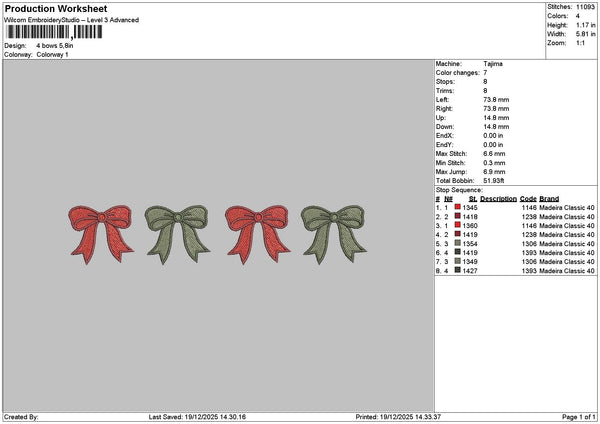Viewport: 600px width, 424px height.
Task: Select the green bow second from the left
Action: [x=178, y=234]
